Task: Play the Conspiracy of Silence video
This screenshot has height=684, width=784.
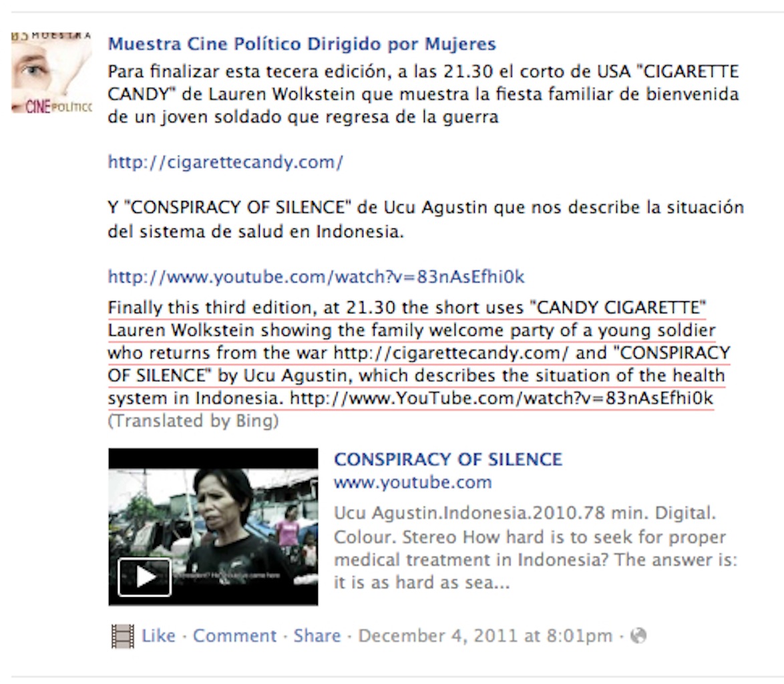Action: click(144, 578)
